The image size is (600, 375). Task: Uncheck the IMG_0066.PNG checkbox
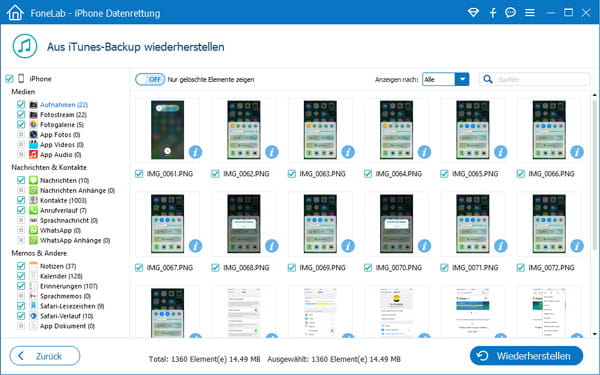(520, 174)
